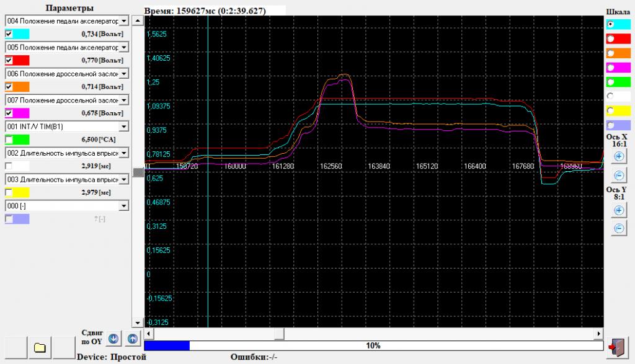Image resolution: width=635 pixels, height=364 pixels.
Task: Click the 1,25 Y-axis scale label
Action: (x=154, y=82)
